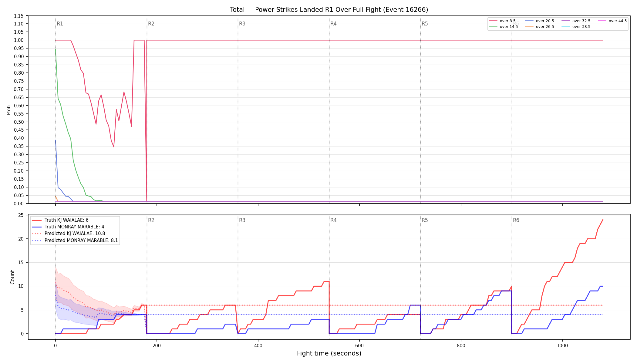Click the 0.50 tick on Prob axis

pos(19,122)
